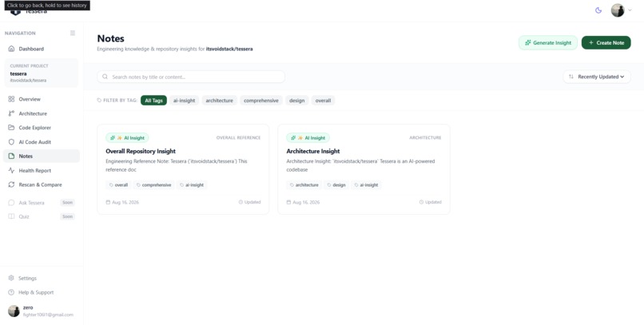Click the AI Code Audit shield icon
644x325 pixels.
coord(11,142)
